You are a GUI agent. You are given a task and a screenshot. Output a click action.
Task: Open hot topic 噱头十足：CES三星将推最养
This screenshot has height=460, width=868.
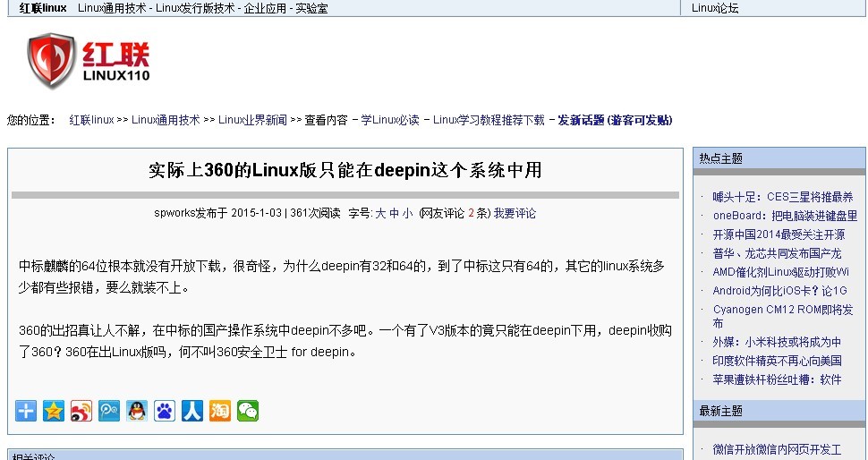coord(783,197)
